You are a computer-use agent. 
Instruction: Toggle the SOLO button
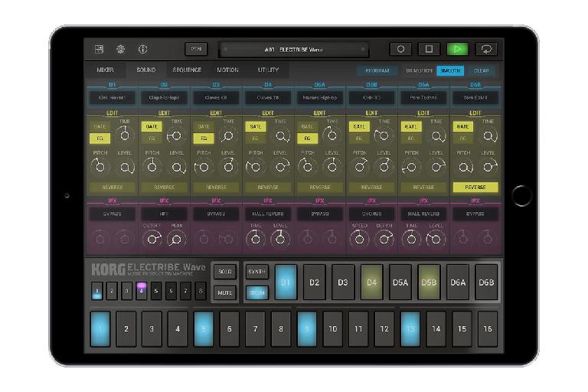click(x=225, y=272)
